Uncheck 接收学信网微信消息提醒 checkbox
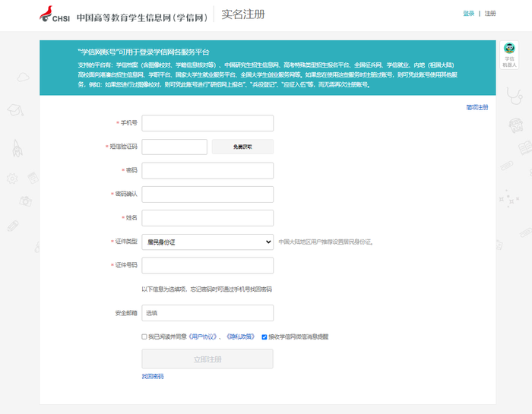532x414 pixels. coord(264,337)
